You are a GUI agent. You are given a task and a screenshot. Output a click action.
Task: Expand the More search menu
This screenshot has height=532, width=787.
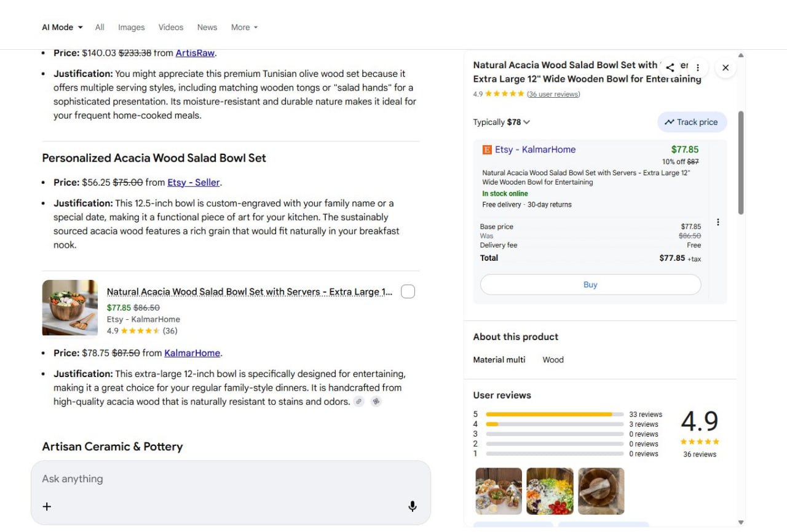244,27
